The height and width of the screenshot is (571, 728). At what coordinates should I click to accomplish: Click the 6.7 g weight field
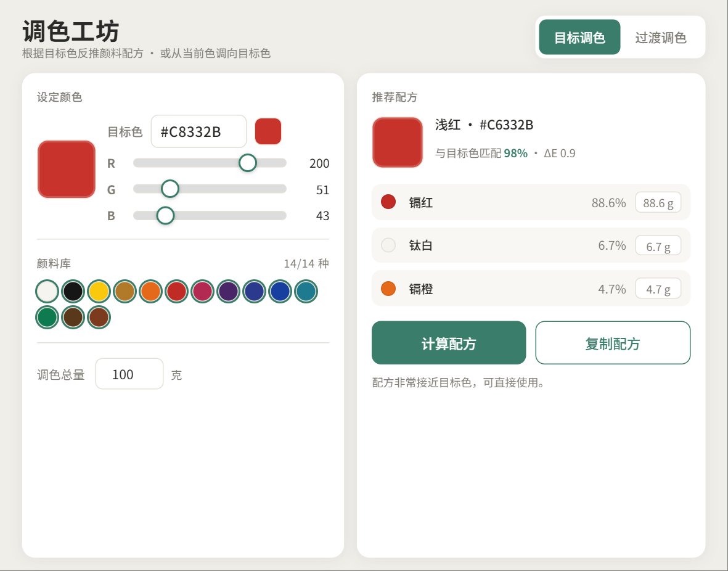click(x=658, y=246)
